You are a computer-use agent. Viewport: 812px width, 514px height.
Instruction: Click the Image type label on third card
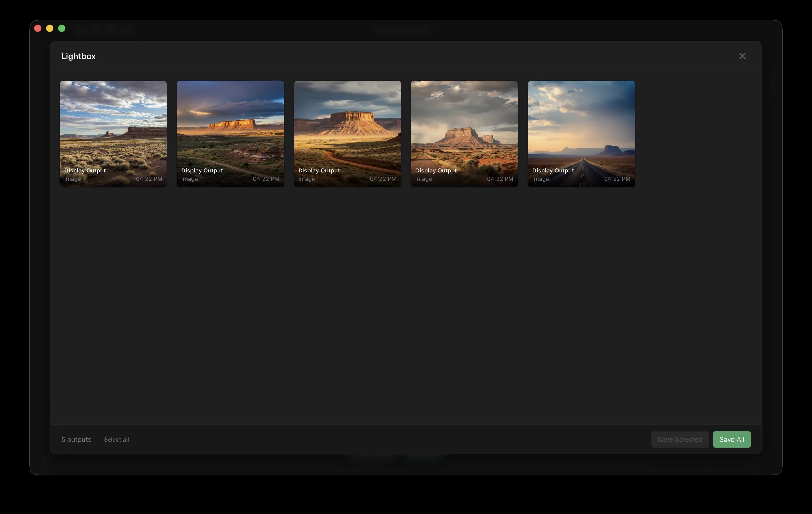307,179
